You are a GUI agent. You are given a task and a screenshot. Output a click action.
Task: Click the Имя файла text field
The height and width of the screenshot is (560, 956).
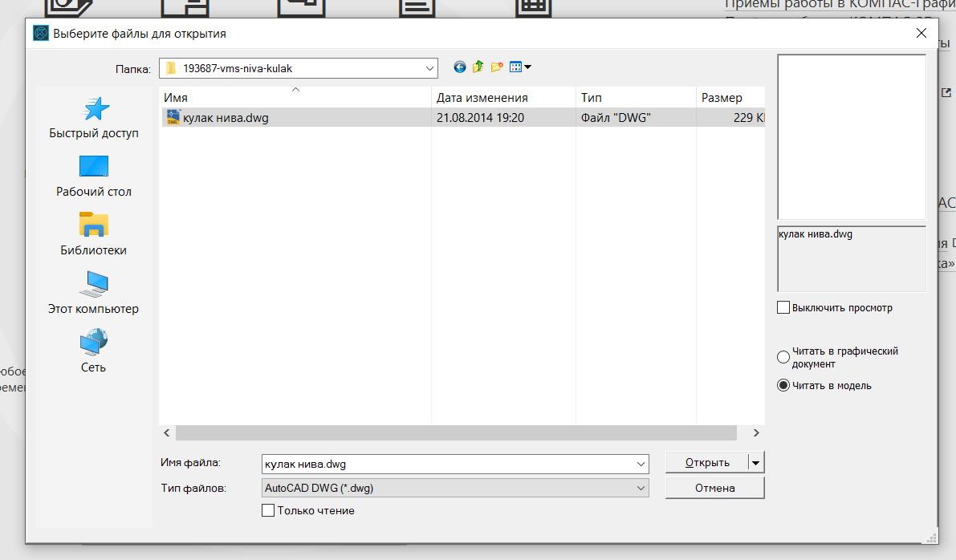coord(448,465)
